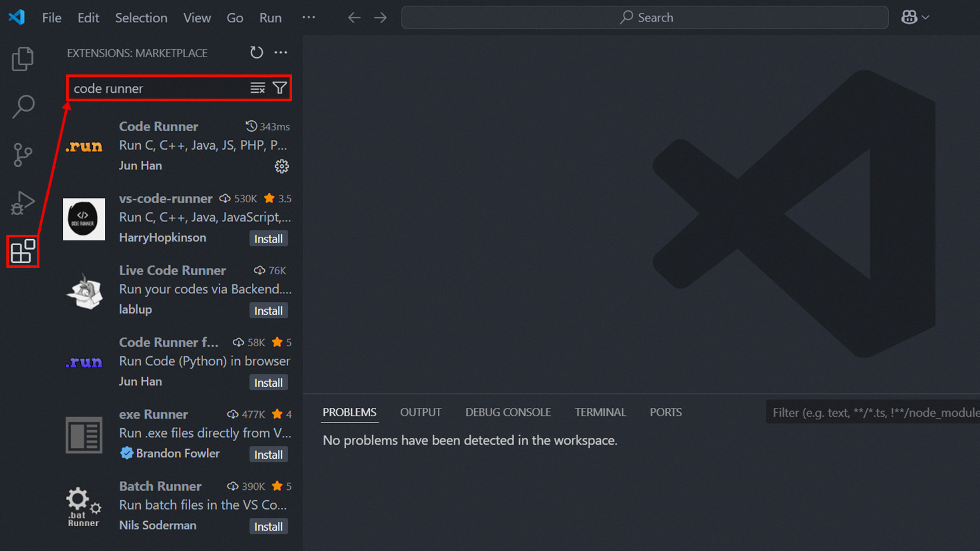Click the 343ms activation time indicator

point(268,127)
